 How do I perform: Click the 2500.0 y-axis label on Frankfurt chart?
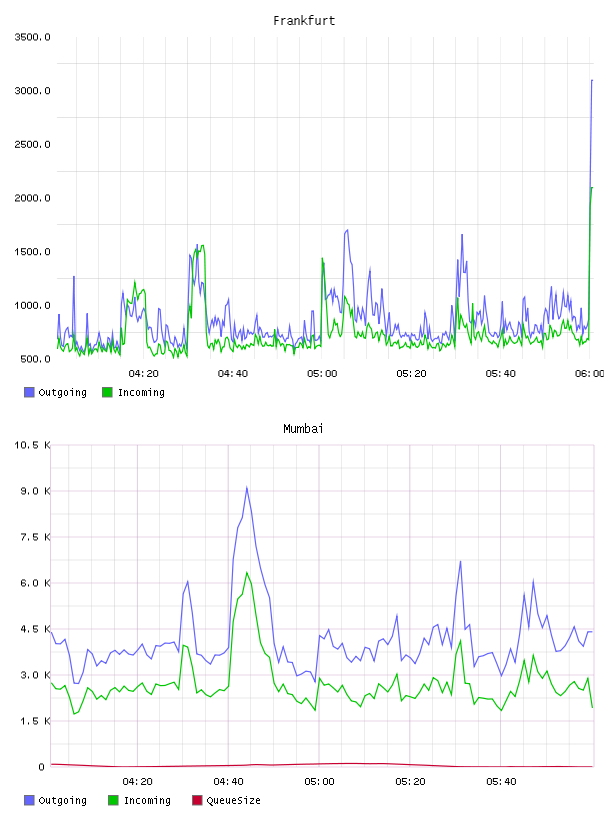(x=32, y=145)
